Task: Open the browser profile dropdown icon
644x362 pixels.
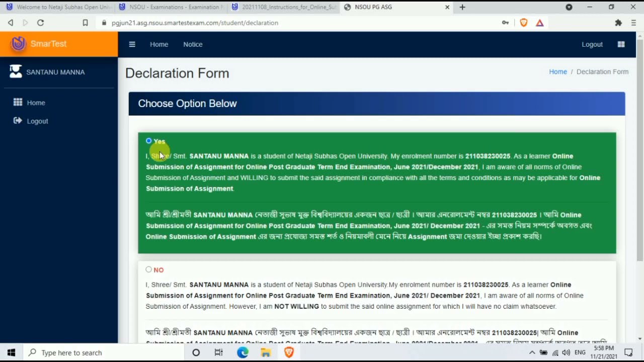Action: tap(569, 7)
